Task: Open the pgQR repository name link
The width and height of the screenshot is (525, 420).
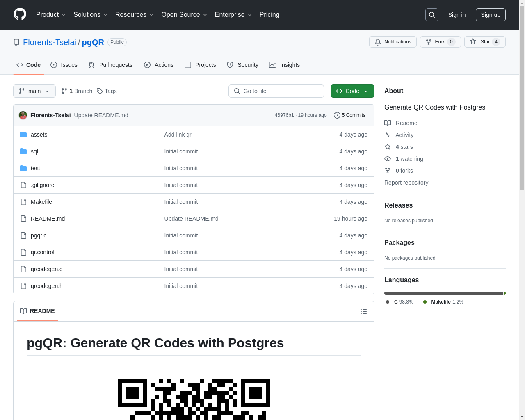Action: click(x=93, y=42)
